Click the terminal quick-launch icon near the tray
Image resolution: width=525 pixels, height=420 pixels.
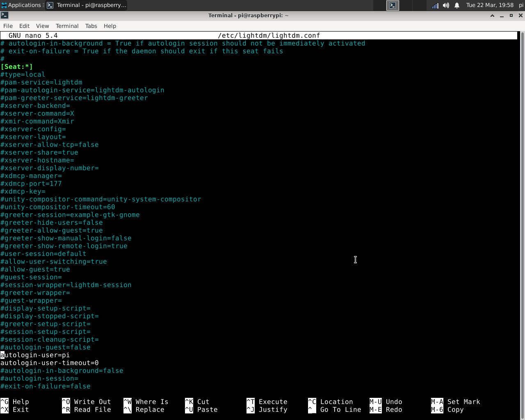(392, 5)
